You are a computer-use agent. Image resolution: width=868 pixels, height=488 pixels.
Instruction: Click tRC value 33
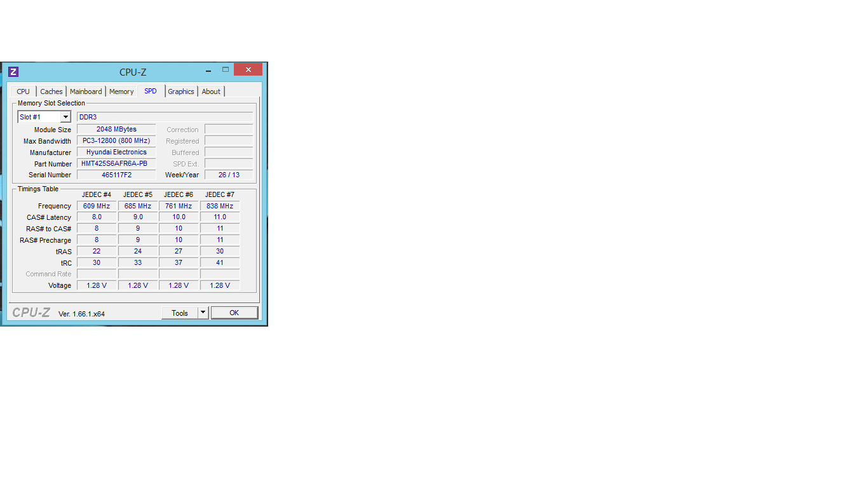(138, 262)
